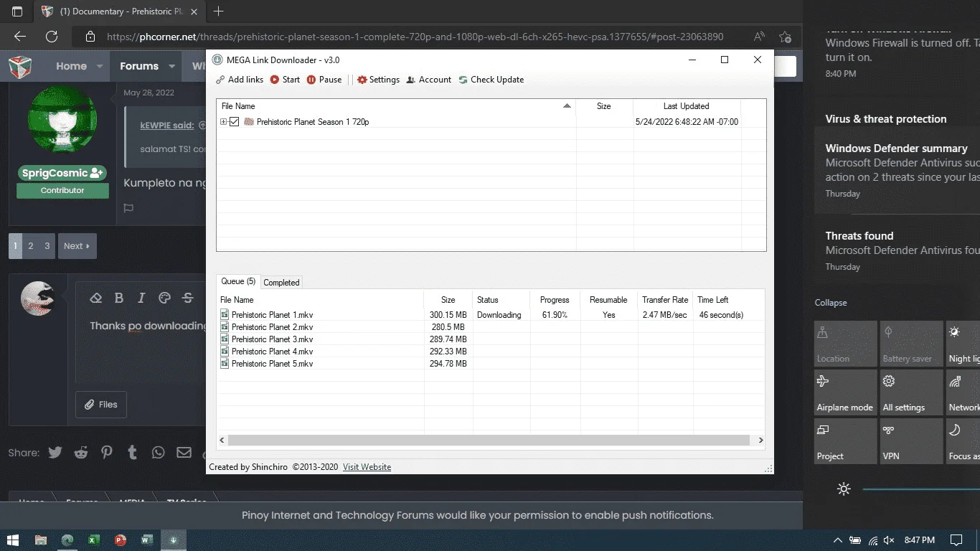Start the download queue
The height and width of the screenshot is (551, 980).
coord(285,80)
